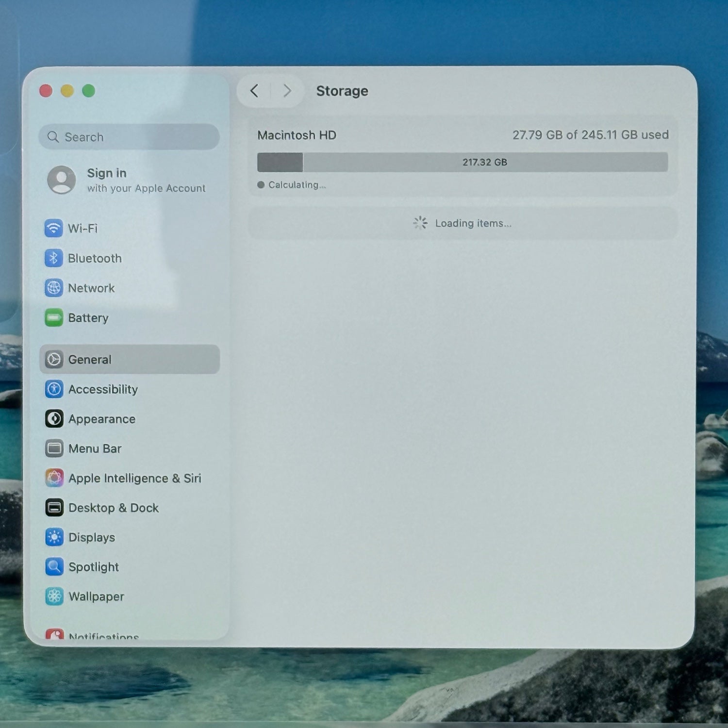
Task: Select the Bluetooth icon in sidebar
Action: coord(53,258)
